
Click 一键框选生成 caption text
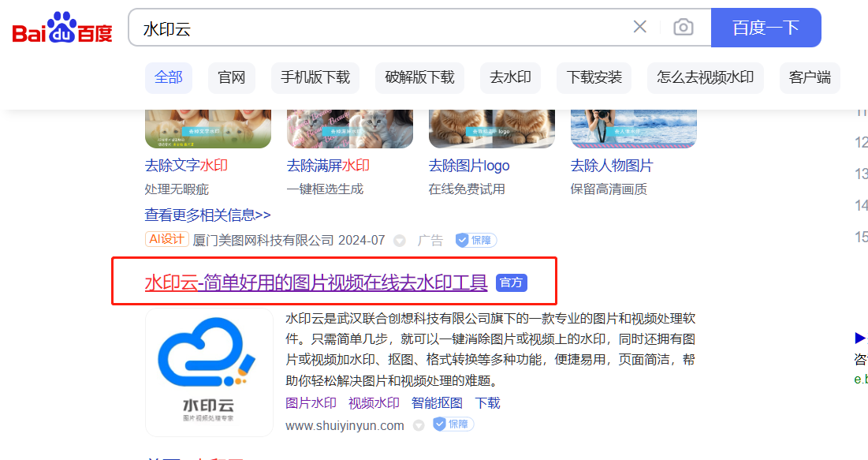[x=325, y=189]
